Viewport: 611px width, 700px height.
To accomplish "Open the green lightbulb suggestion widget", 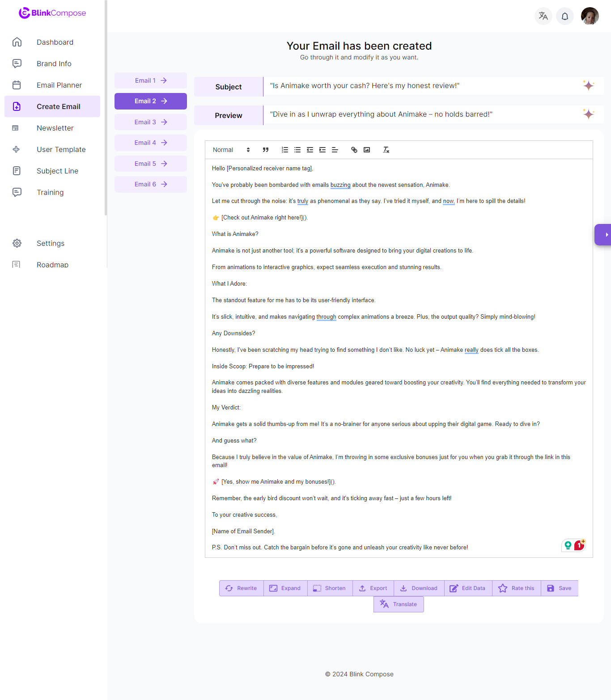I will 568,545.
